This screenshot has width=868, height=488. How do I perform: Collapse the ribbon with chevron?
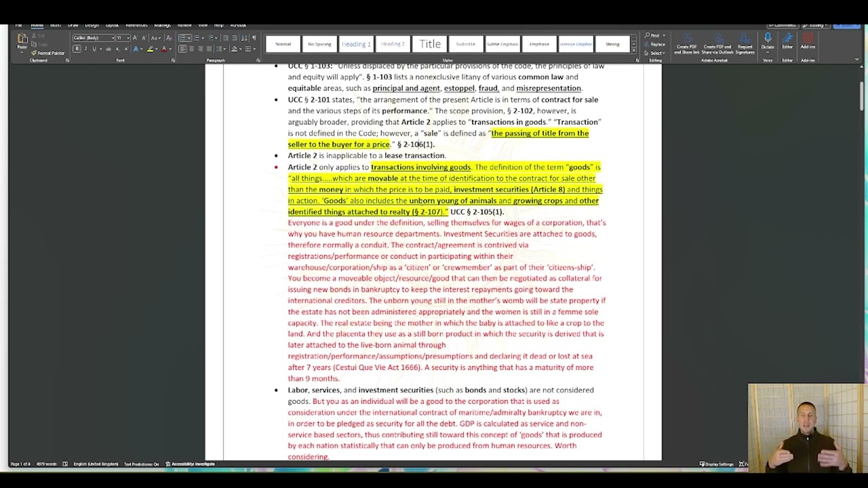pyautogui.click(x=856, y=59)
